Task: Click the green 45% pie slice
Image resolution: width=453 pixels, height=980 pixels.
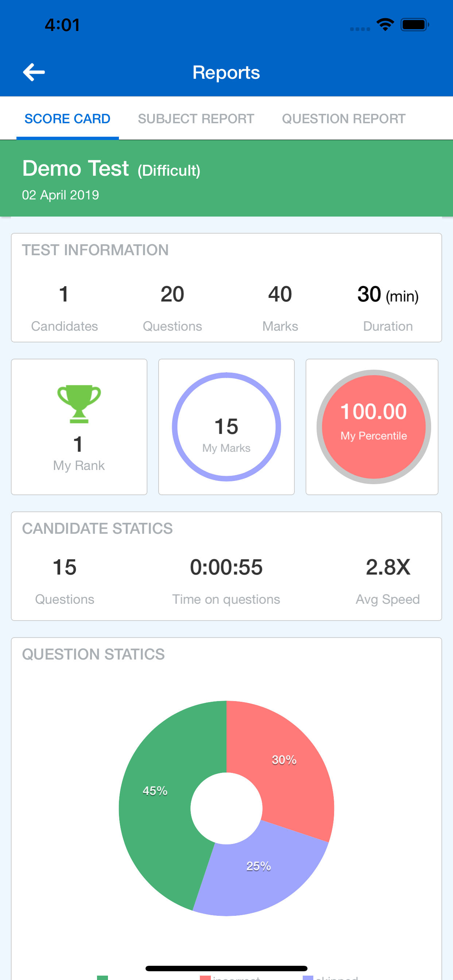Action: 155,791
